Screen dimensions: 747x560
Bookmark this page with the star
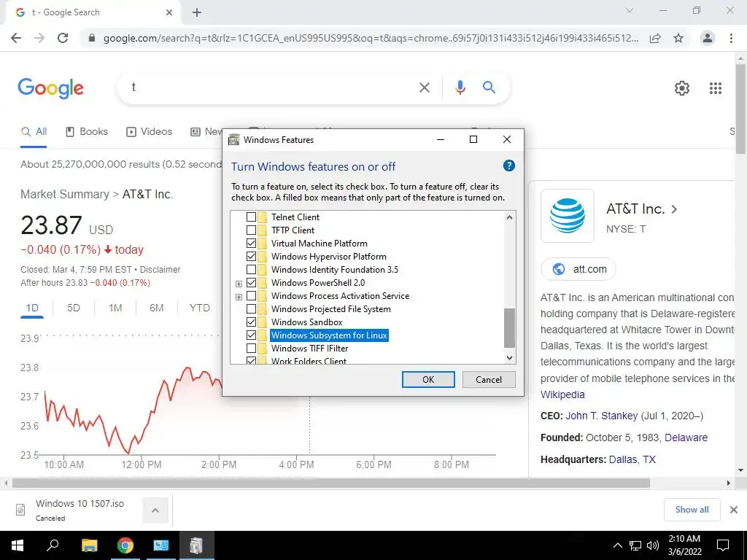pos(678,38)
